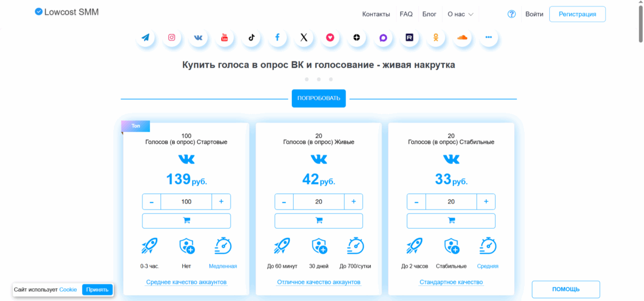
Task: Expand the О нас dropdown
Action: pyautogui.click(x=461, y=14)
